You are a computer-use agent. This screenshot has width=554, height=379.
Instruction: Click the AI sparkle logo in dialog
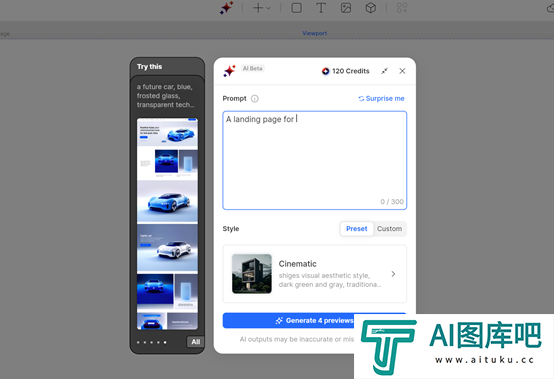pos(229,71)
